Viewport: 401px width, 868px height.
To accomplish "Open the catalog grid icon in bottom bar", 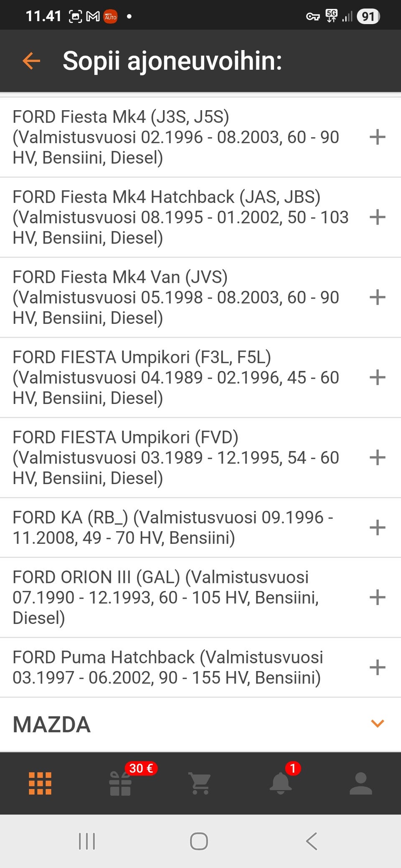I will 40,783.
